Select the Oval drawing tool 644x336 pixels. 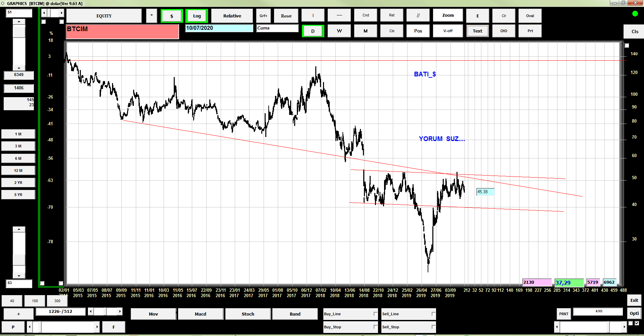530,16
